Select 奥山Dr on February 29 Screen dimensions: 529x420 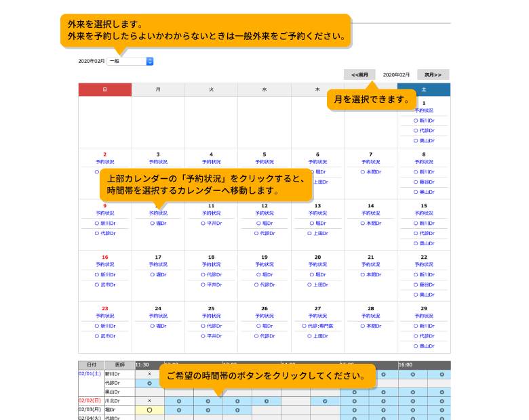click(x=424, y=346)
